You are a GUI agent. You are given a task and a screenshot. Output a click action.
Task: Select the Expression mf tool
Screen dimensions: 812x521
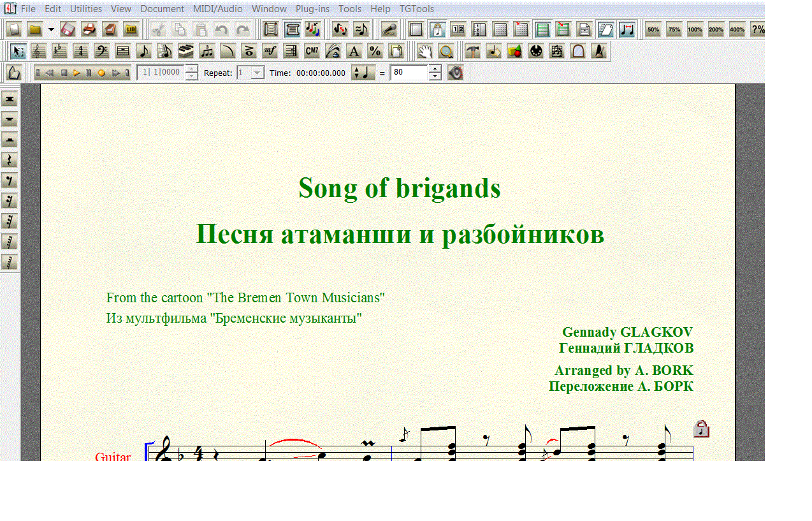click(x=269, y=51)
